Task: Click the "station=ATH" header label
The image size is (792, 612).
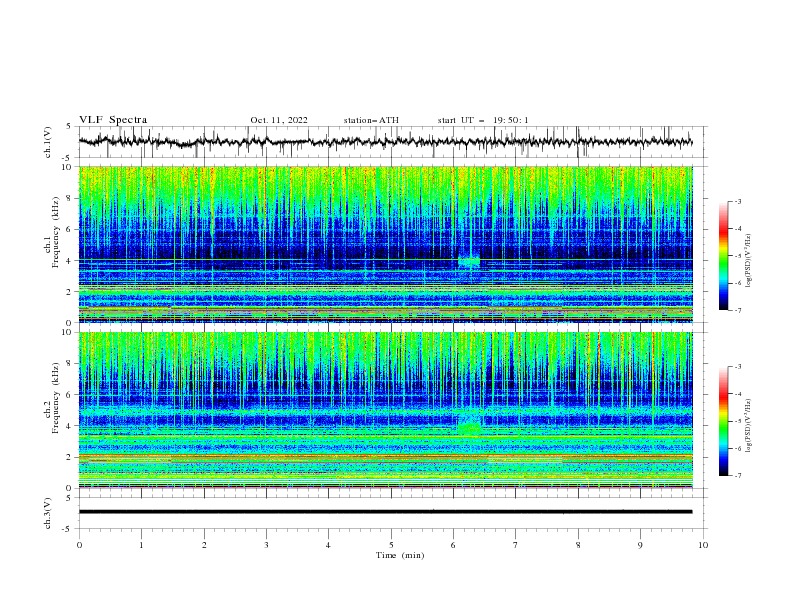Action: click(x=371, y=120)
